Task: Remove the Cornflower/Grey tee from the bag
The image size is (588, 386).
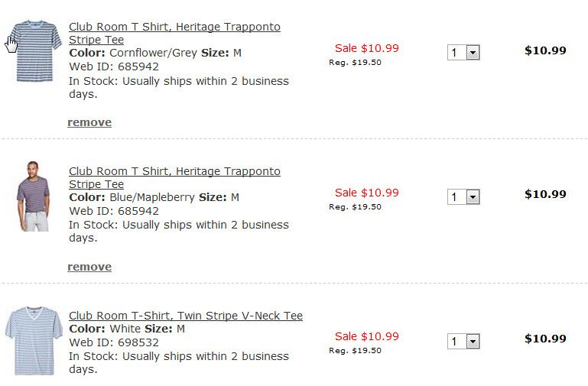Action: pos(89,122)
